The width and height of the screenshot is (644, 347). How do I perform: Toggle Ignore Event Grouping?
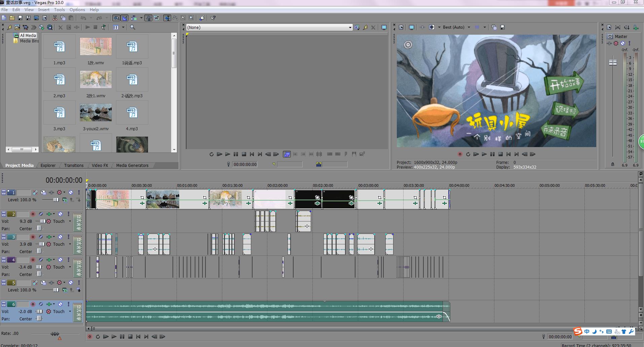click(x=157, y=18)
